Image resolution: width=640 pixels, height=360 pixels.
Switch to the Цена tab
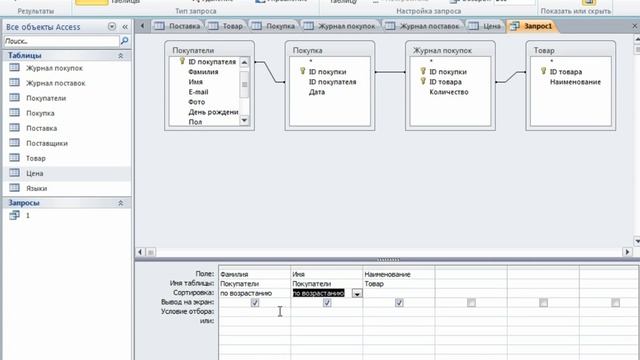(x=484, y=26)
